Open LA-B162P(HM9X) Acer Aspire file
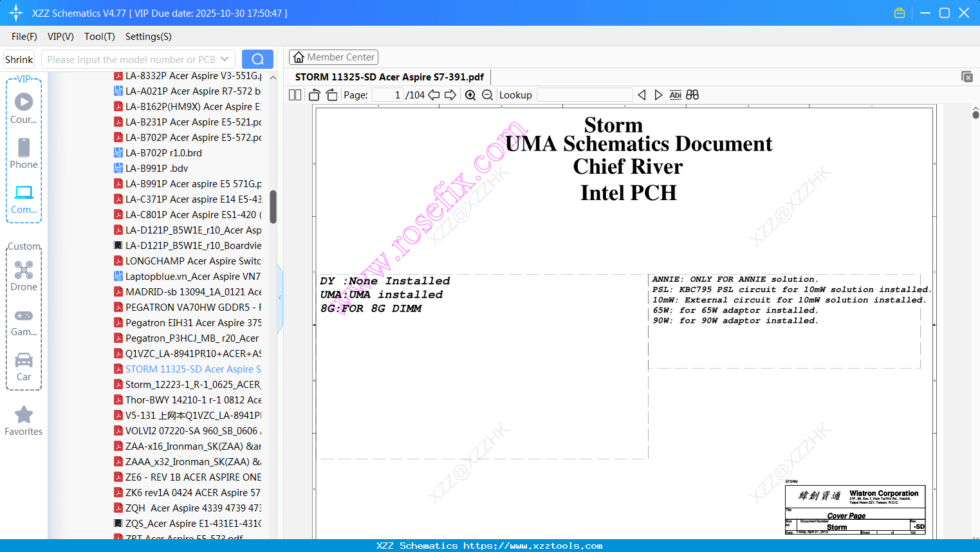Viewport: 980px width, 552px height. click(188, 107)
